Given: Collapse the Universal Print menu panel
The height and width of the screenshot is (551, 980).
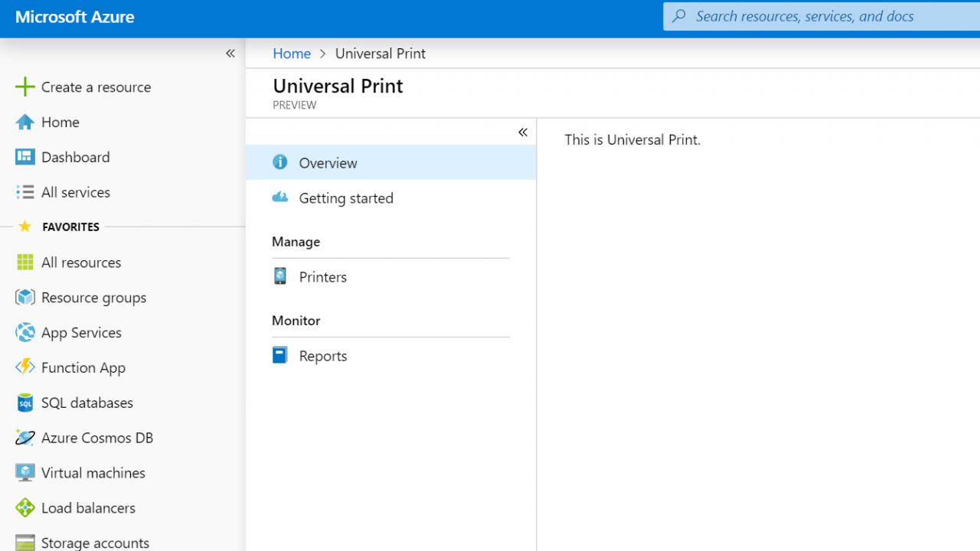Looking at the screenshot, I should pyautogui.click(x=522, y=132).
